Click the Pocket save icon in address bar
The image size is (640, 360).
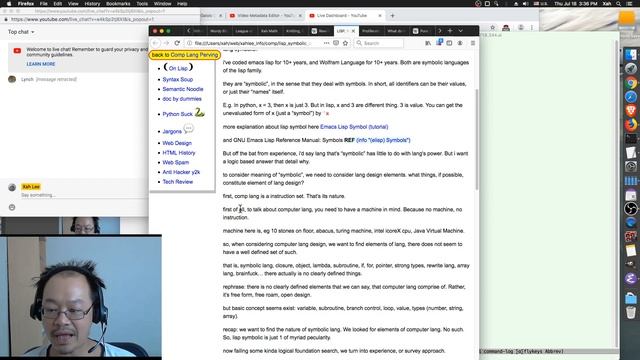(336, 43)
